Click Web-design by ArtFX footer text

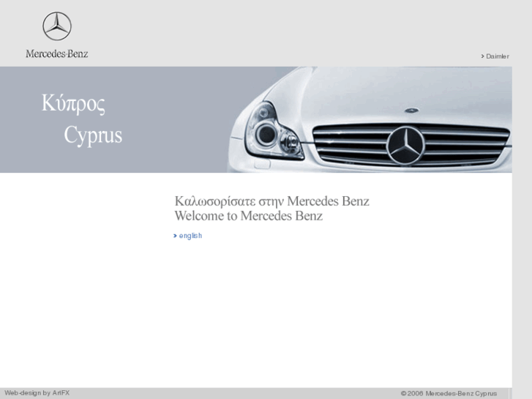(37, 393)
